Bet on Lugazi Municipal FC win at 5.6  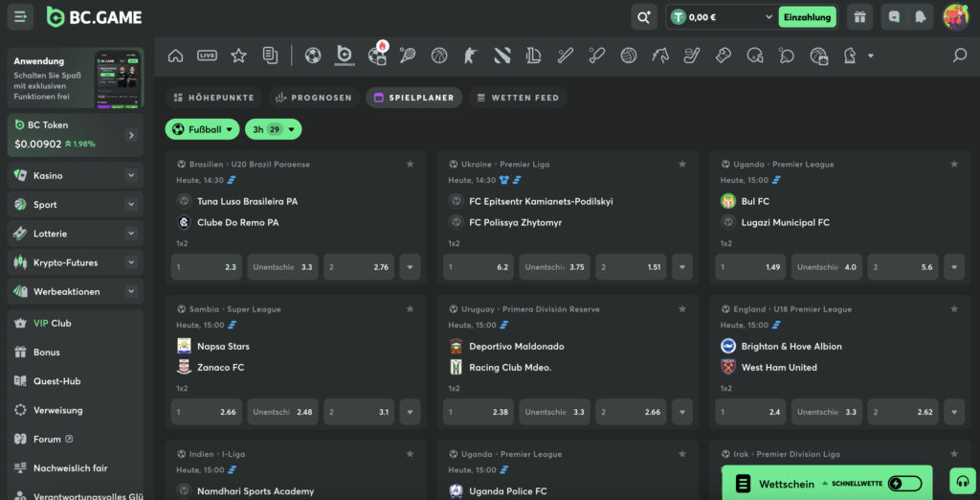point(903,267)
